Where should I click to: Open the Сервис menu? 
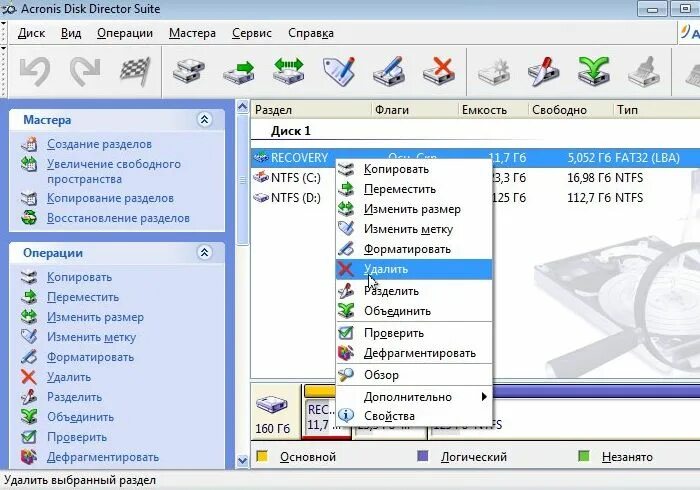click(x=252, y=33)
